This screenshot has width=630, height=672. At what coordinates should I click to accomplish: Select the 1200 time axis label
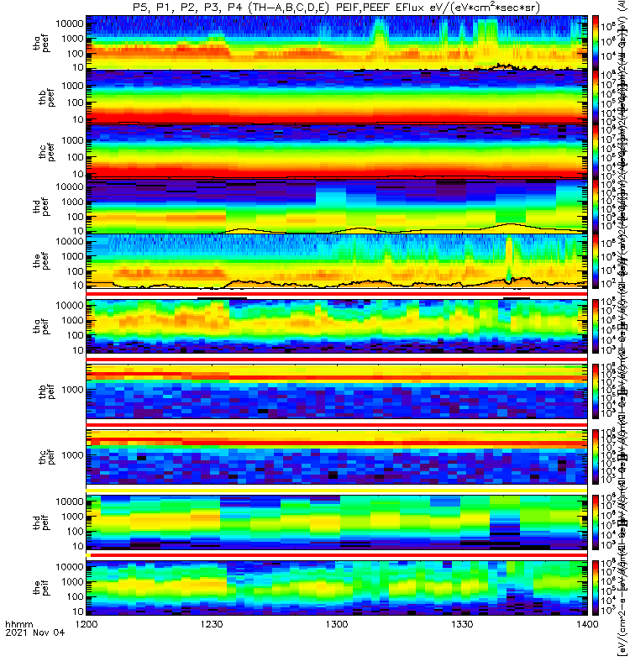[x=87, y=624]
